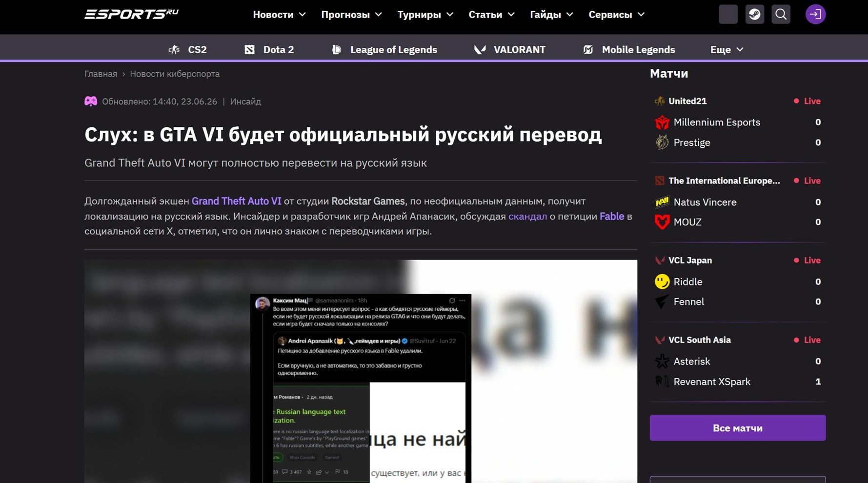
Task: Open the Прогнозы dropdown
Action: [351, 15]
